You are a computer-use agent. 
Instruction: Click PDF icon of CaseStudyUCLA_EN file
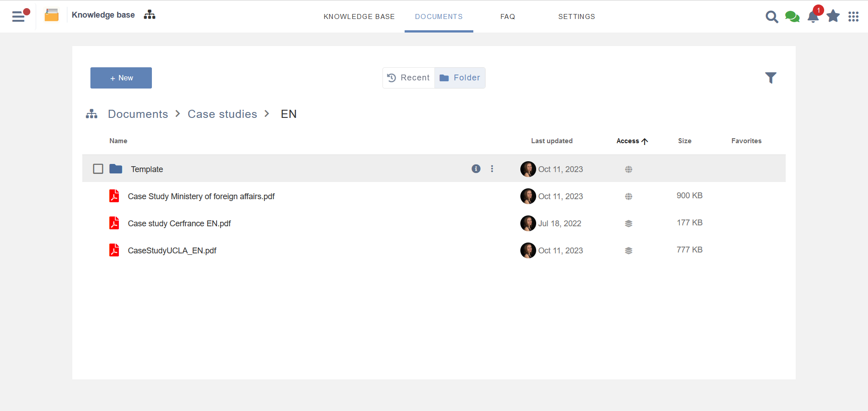114,250
